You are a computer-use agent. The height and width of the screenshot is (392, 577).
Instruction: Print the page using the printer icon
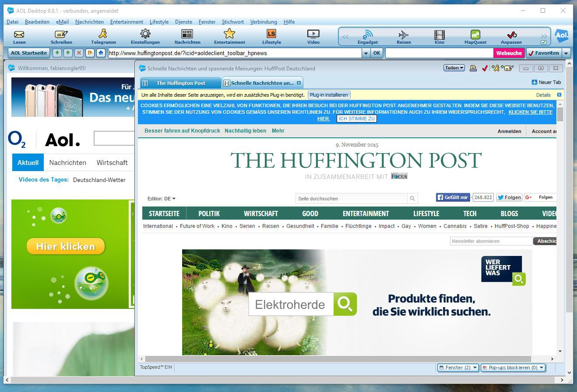pyautogui.click(x=473, y=68)
